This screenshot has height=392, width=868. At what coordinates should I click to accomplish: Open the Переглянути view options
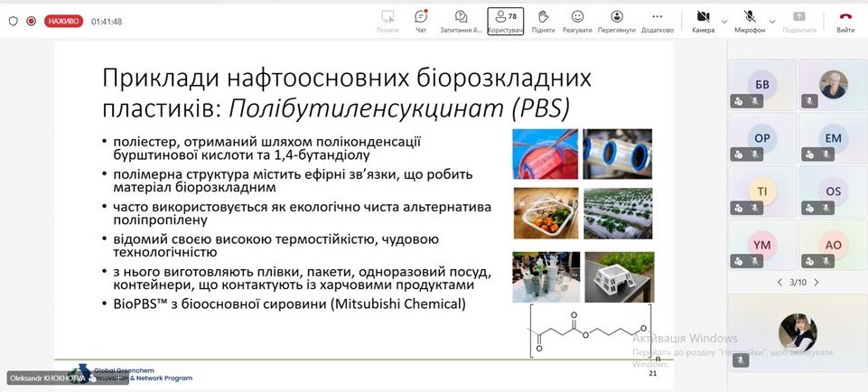click(x=616, y=21)
